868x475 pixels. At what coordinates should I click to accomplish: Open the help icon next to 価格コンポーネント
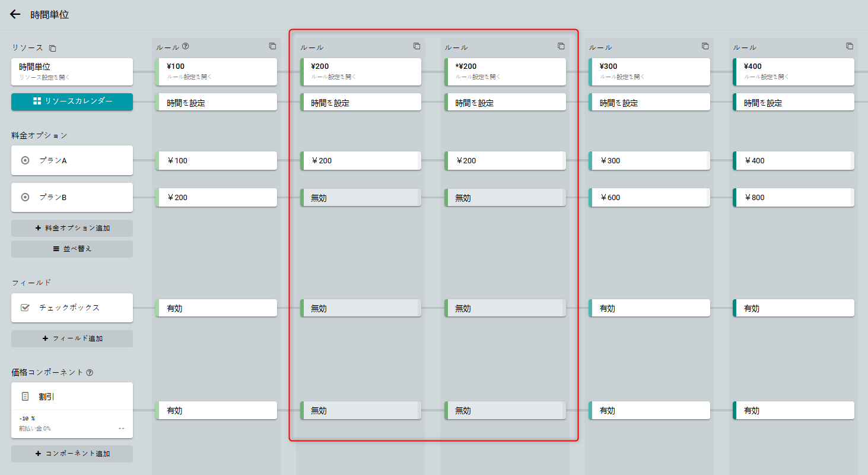[x=90, y=373]
